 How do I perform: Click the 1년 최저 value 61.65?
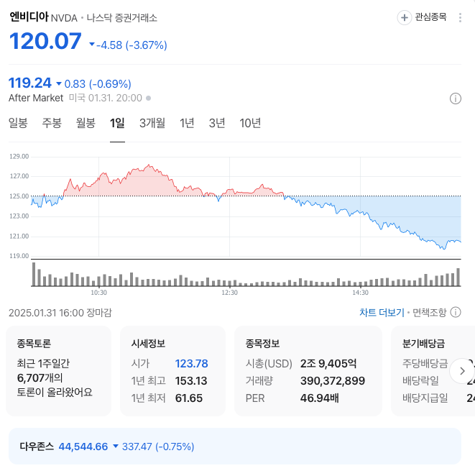pyautogui.click(x=189, y=398)
